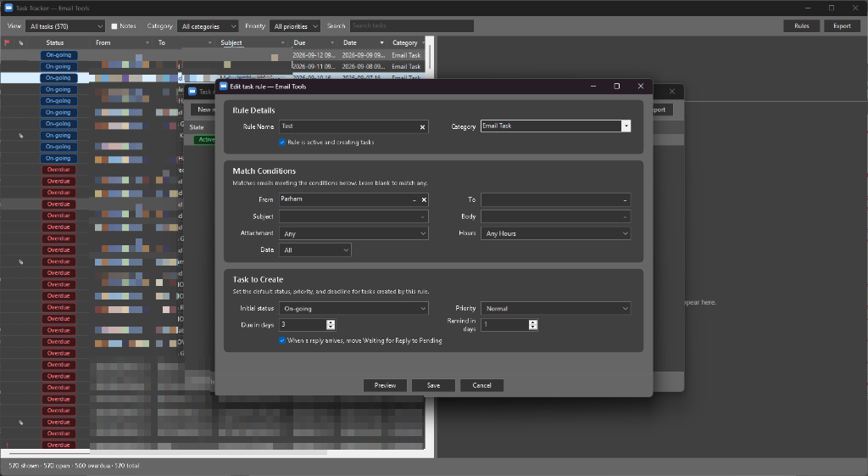The image size is (868, 476).
Task: Expand the Category combo box showing Email Task
Action: coord(626,126)
